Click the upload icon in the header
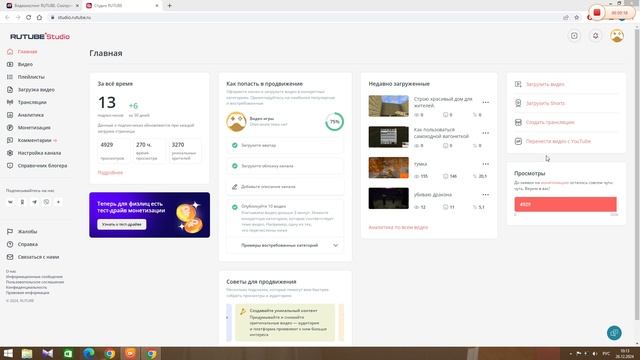Screen dimensions: 640x360 tap(574, 36)
